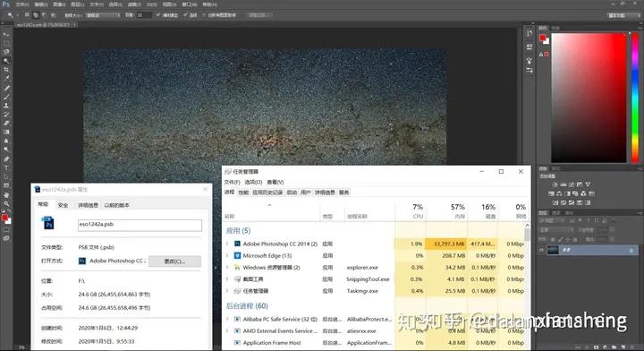
Task: Select the History Brush tool
Action: [x=5, y=115]
